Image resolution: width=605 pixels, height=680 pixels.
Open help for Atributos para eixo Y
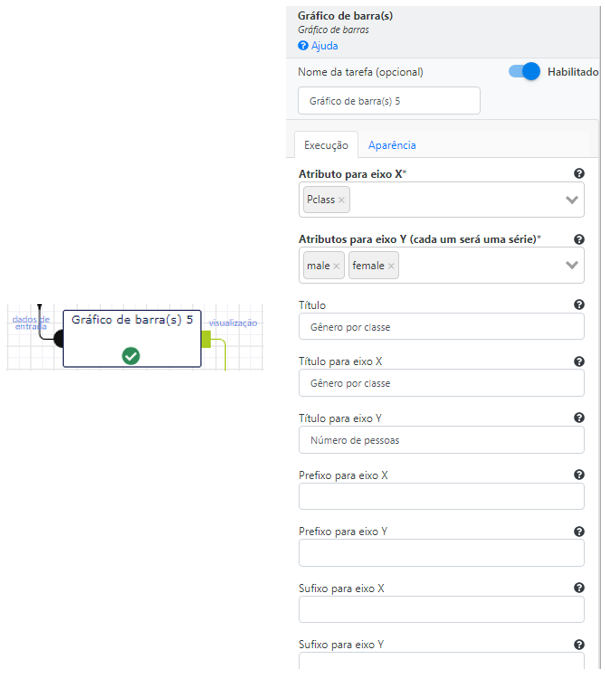579,239
